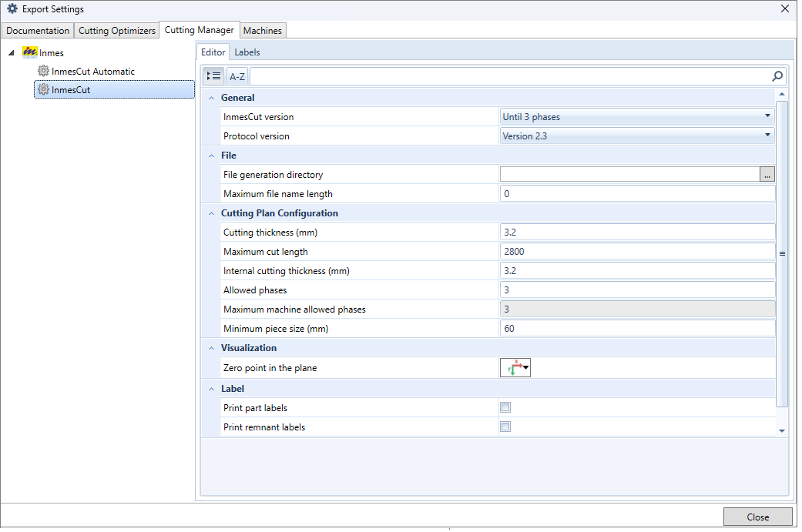Edit the Allowed phases value
The height and width of the screenshot is (532, 802).
[637, 289]
